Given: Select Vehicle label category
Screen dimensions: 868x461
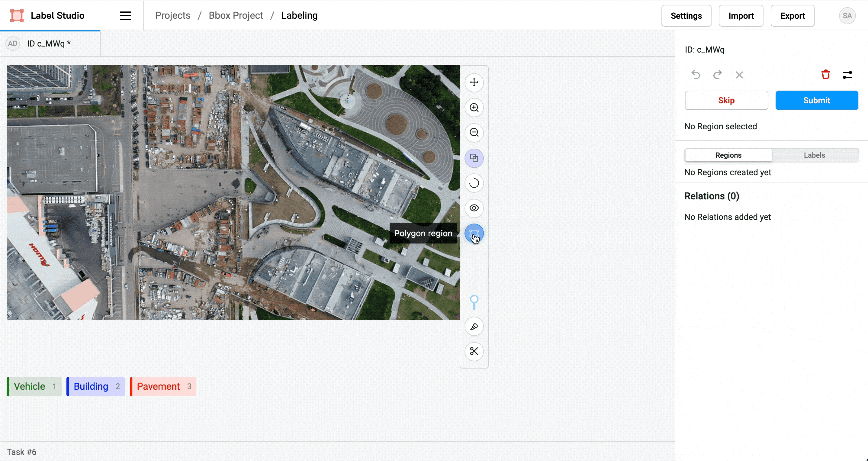Looking at the screenshot, I should click(33, 386).
